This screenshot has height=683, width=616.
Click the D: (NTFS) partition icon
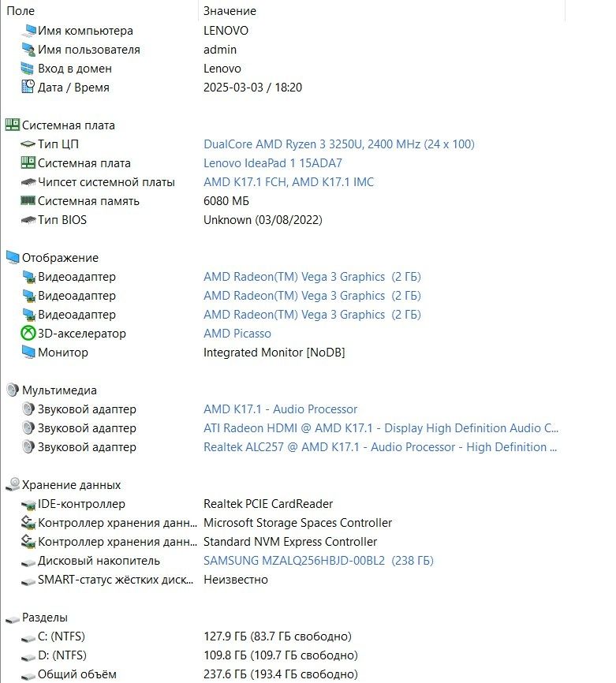coord(28,657)
